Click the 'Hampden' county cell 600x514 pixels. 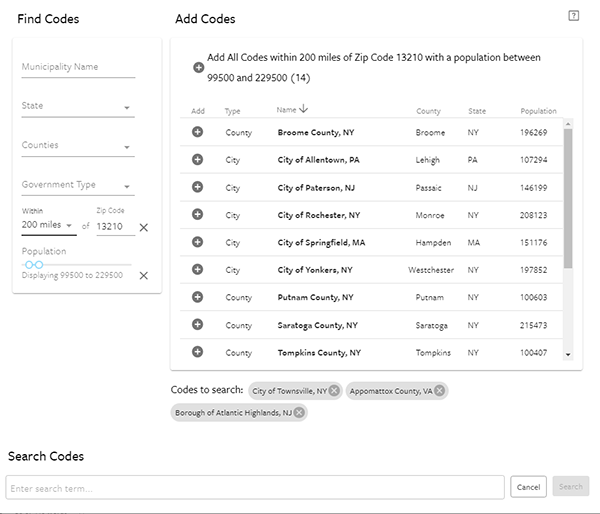(x=433, y=243)
